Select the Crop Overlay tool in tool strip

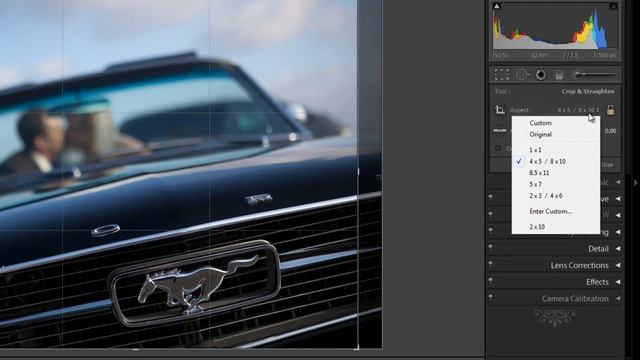point(502,75)
